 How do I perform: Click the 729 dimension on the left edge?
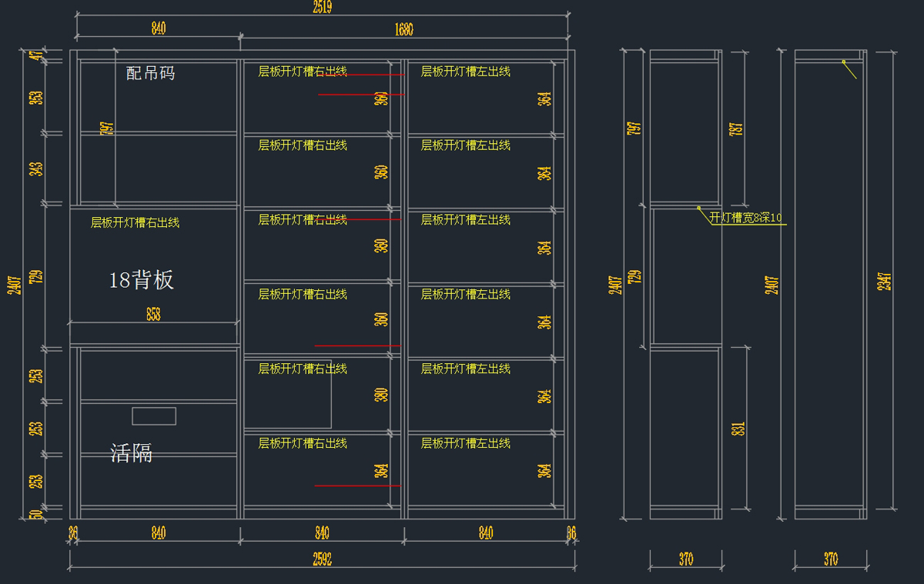click(35, 276)
